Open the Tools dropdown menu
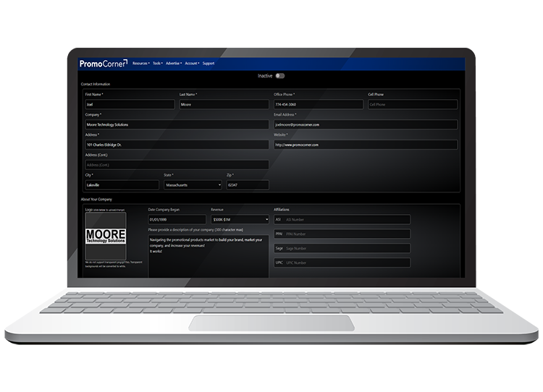Screen dimensions: 543x392 [157, 64]
